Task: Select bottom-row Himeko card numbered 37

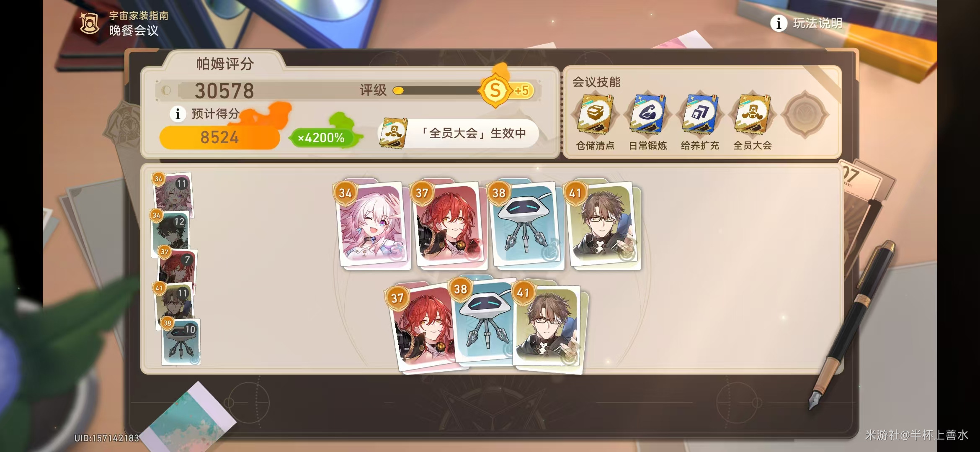Action: pos(423,328)
